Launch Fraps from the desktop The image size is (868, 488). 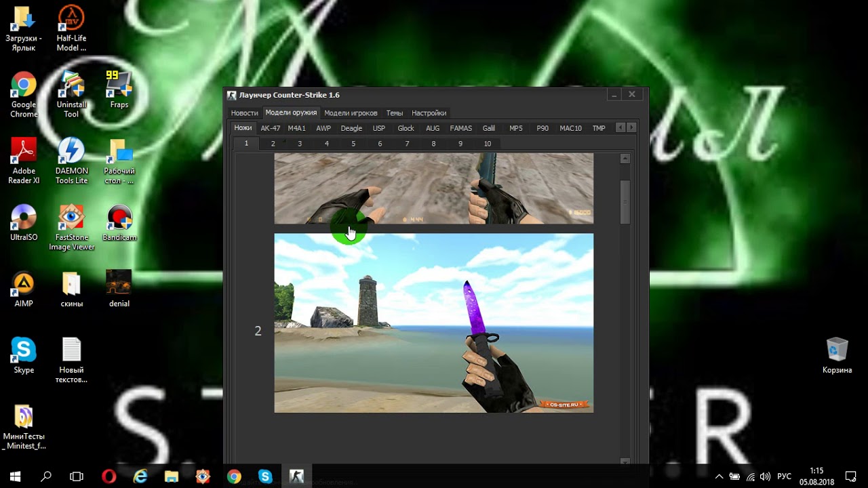pos(119,89)
